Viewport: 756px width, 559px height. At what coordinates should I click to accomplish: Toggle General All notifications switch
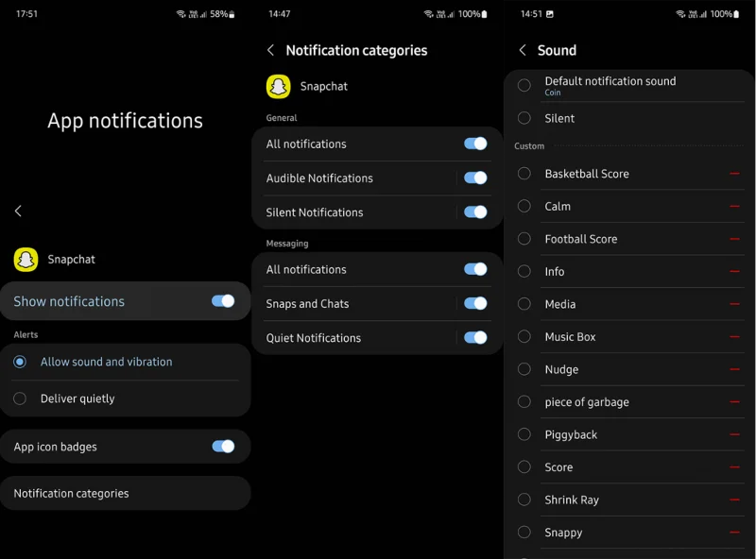pos(475,144)
